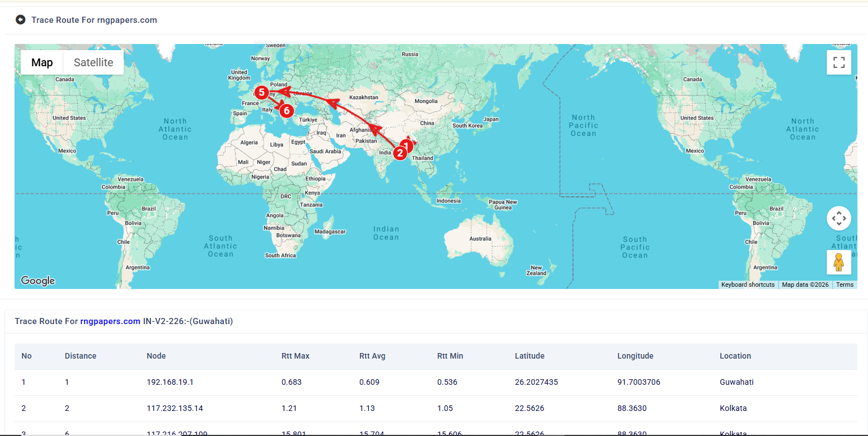Switch to the Map view tab
868x436 pixels.
point(42,62)
